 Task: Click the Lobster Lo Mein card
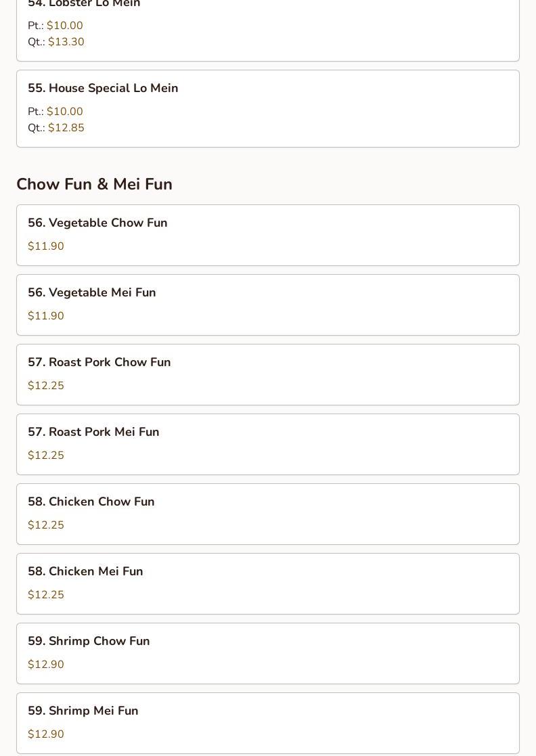pos(268,29)
